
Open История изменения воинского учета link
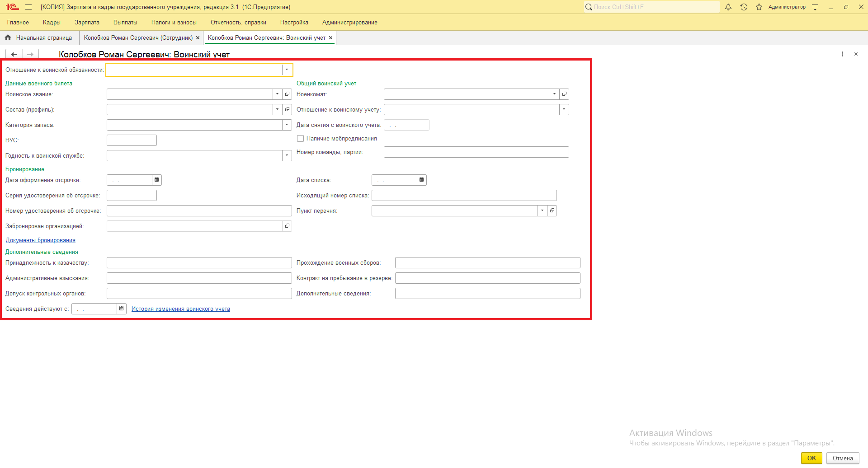pyautogui.click(x=181, y=309)
